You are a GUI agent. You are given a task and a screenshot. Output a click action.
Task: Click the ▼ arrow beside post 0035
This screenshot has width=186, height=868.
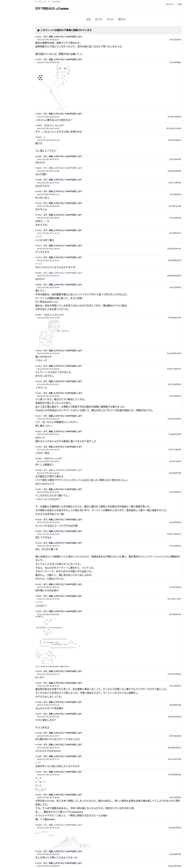pos(36,683)
